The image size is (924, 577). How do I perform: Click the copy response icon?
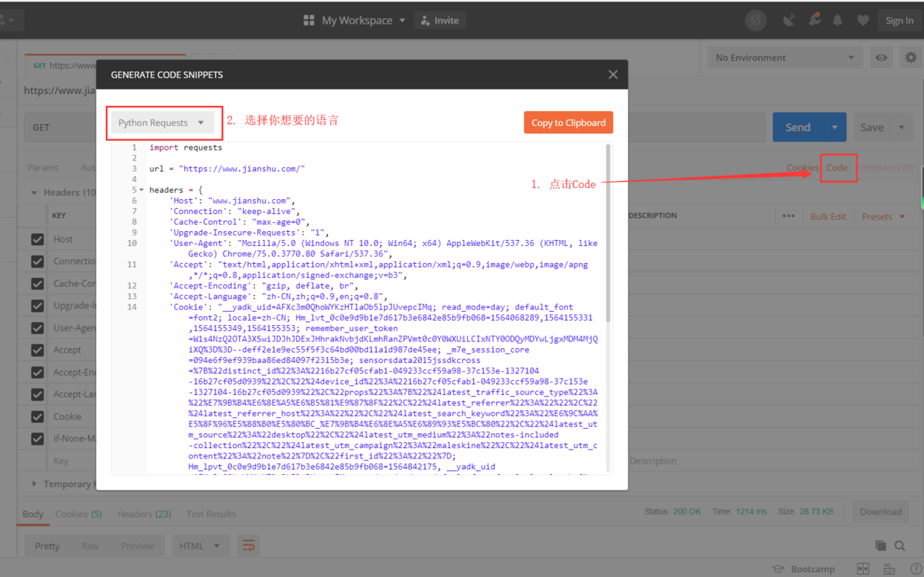click(x=881, y=546)
